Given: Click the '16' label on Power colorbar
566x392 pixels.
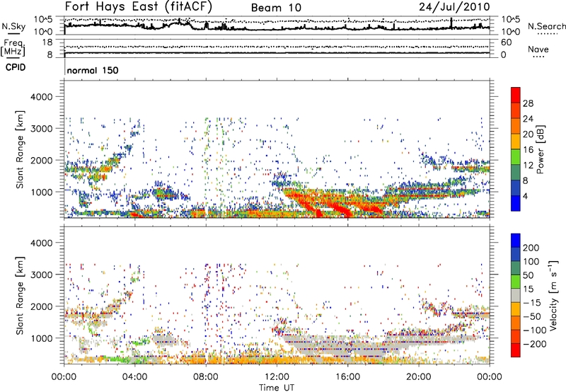Looking at the screenshot, I should (x=528, y=150).
